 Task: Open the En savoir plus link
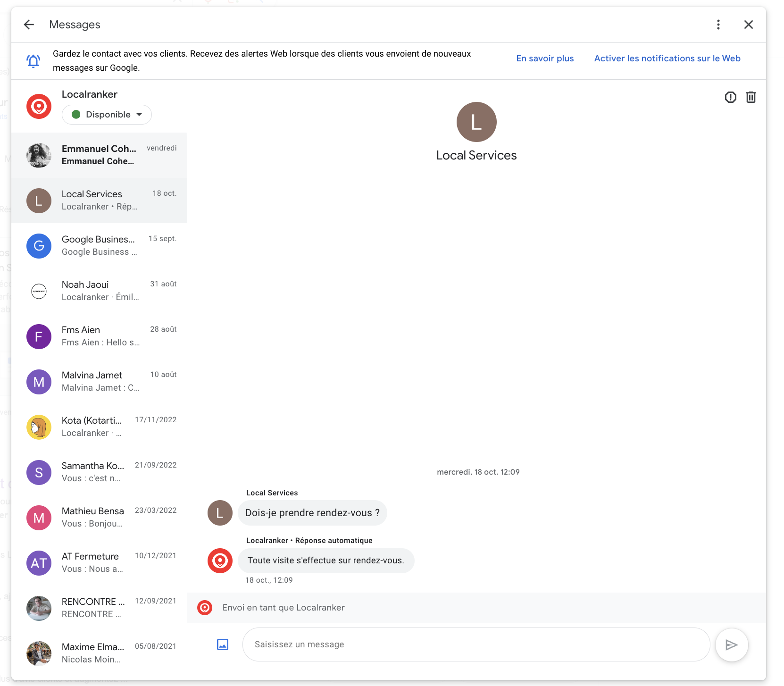coord(545,59)
